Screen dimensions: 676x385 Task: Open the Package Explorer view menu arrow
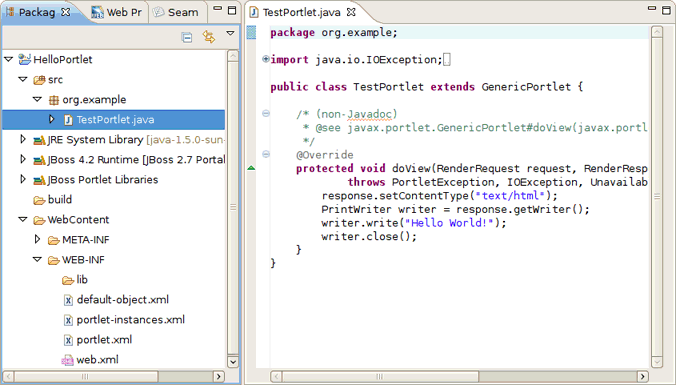click(231, 33)
